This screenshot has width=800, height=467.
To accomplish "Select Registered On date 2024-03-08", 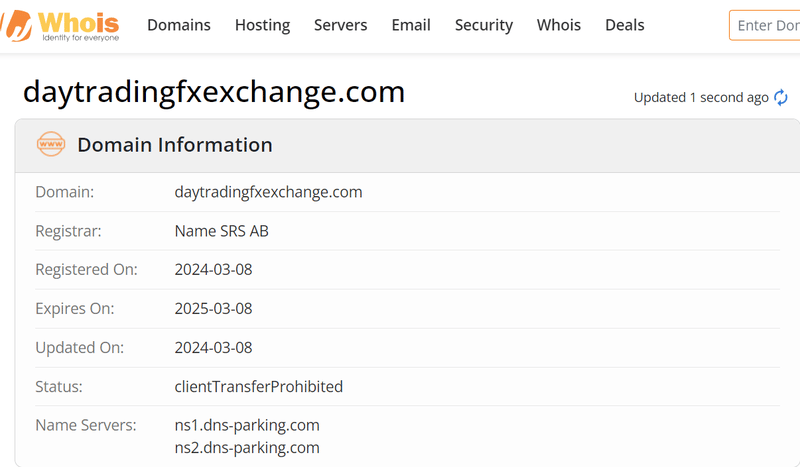I will click(213, 269).
